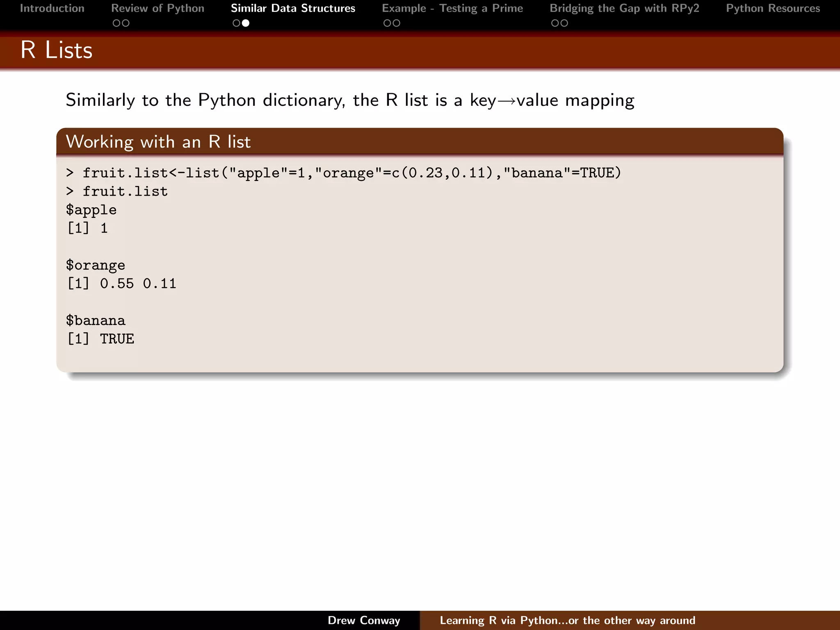Click the R Lists frame title

[x=57, y=50]
